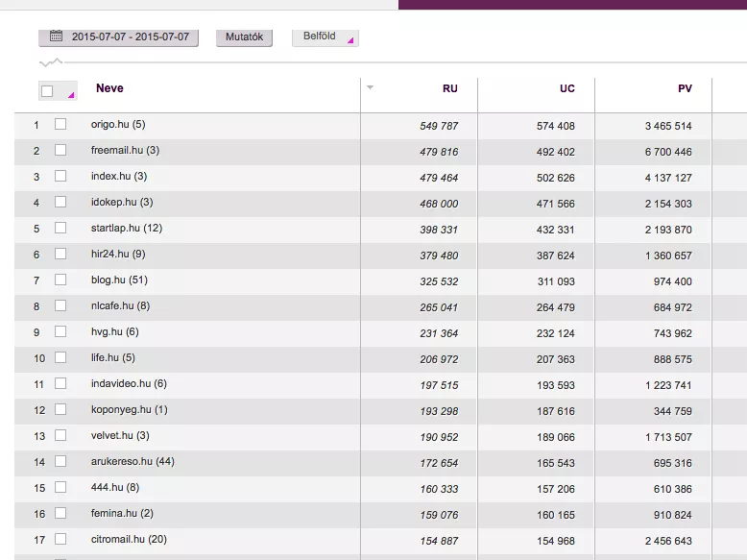Check the origo.hu row checkbox
The image size is (747, 560).
tap(60, 125)
